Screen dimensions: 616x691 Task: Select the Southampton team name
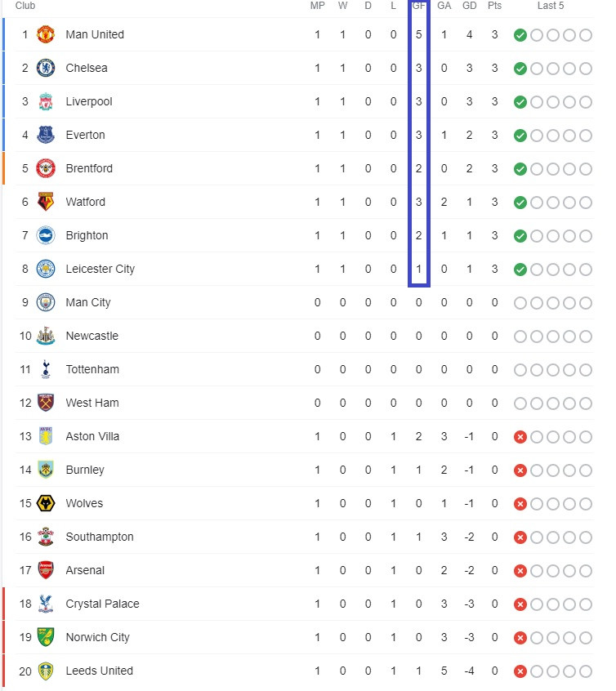coord(100,537)
